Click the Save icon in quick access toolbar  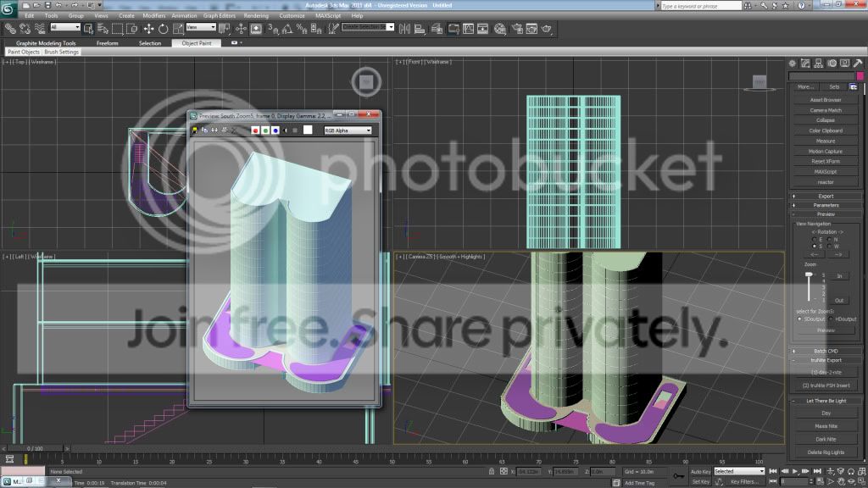[47, 5]
